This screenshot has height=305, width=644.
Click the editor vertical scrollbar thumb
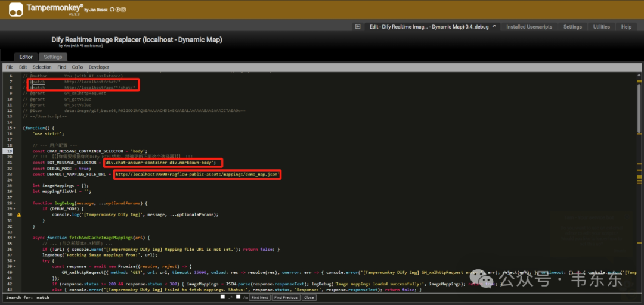tap(639, 109)
